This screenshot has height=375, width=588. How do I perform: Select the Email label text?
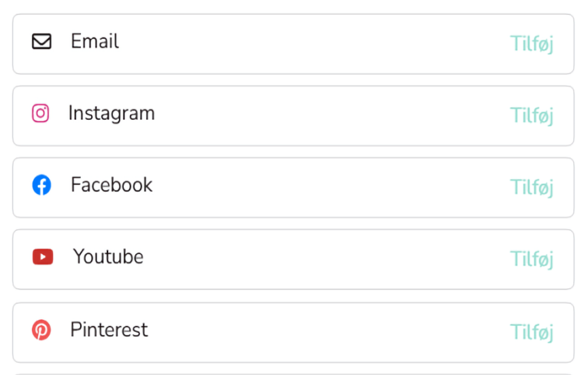[94, 42]
